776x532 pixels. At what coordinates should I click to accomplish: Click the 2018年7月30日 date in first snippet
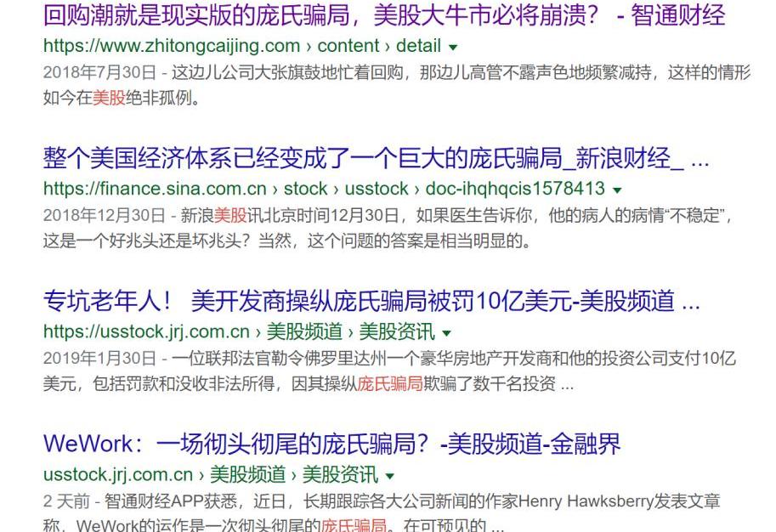pyautogui.click(x=99, y=73)
